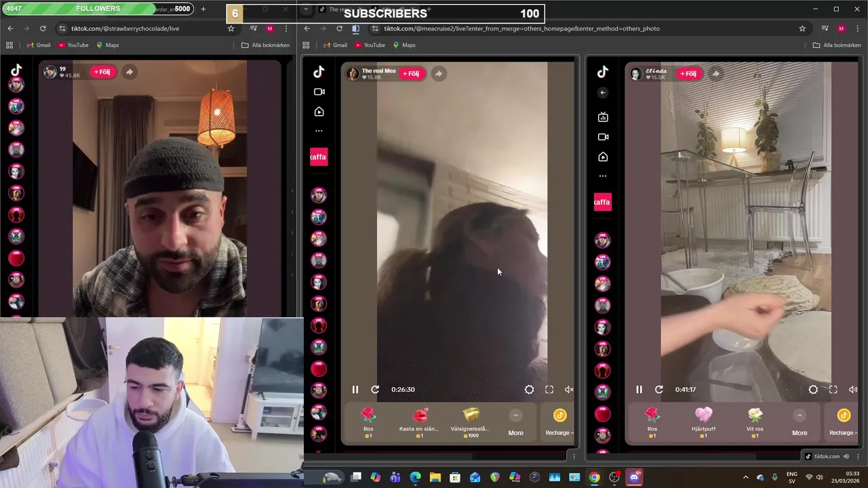Follow The real Mea with Följ button
Screen dimensions: 868x488
[x=411, y=73]
